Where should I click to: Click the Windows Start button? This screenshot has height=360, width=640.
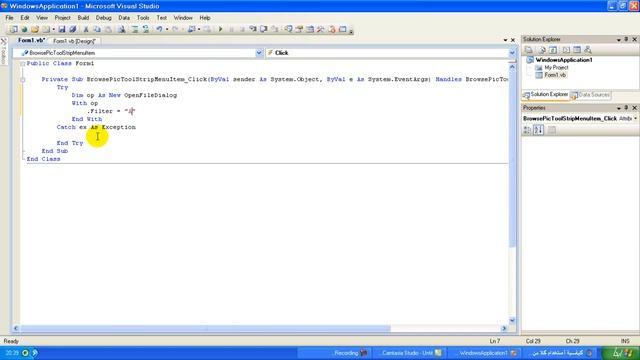[x=621, y=353]
